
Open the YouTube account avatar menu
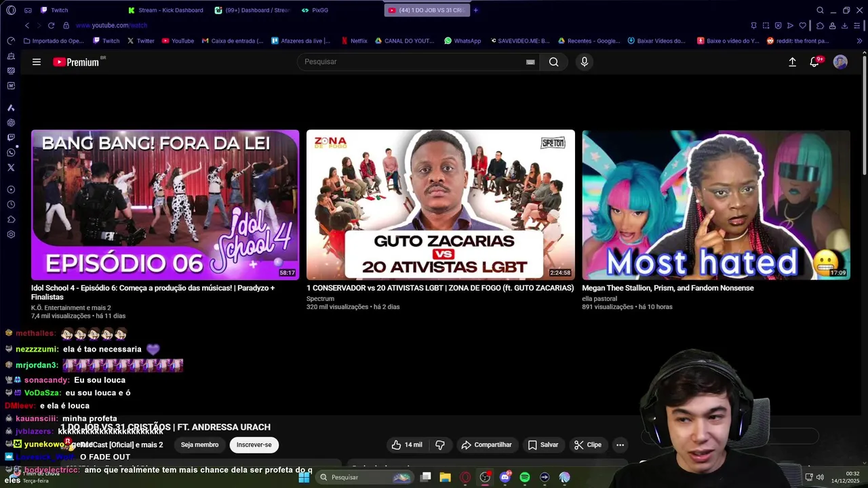coord(840,62)
